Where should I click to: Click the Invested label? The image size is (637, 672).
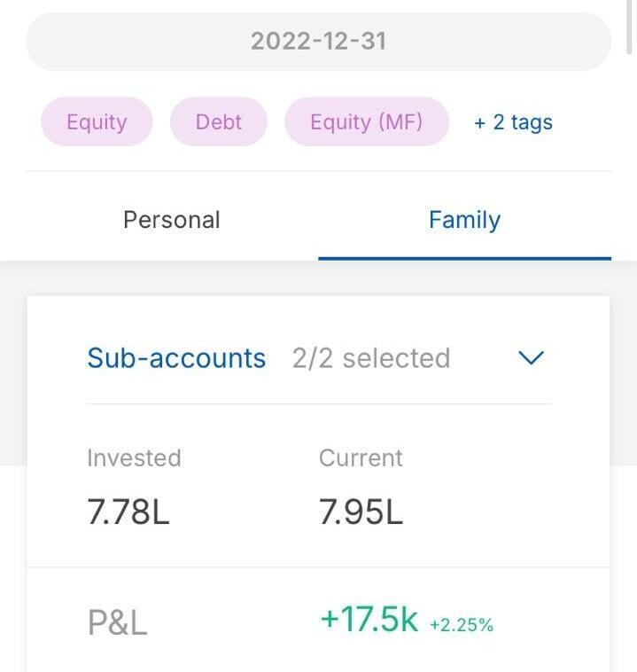[134, 458]
